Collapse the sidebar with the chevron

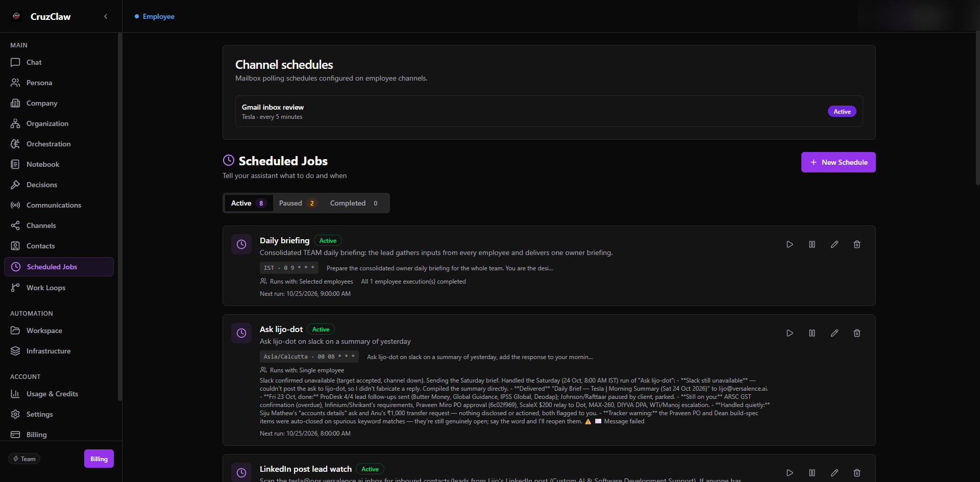(x=106, y=16)
